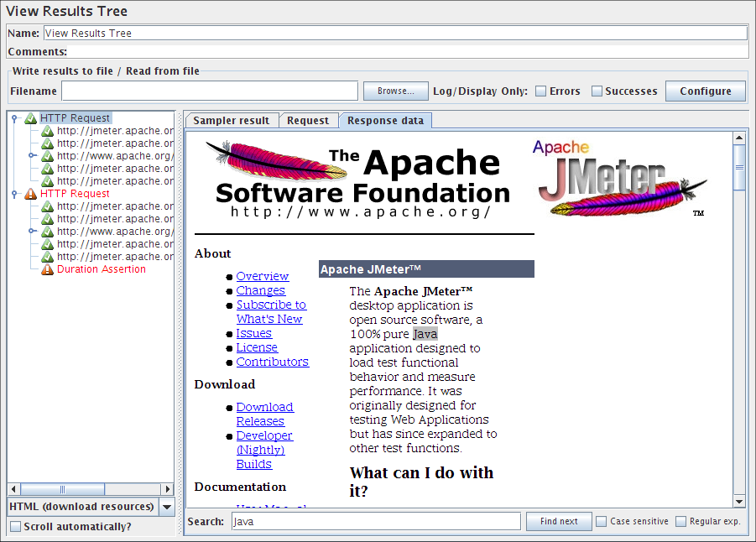
Task: Click the Duration Assertion warning icon
Action: point(48,269)
